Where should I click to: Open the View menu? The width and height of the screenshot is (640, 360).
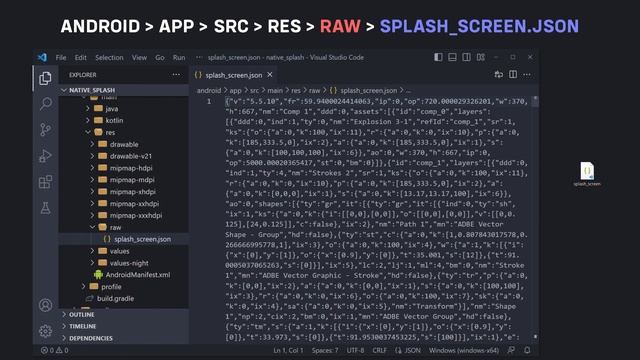[x=139, y=58]
